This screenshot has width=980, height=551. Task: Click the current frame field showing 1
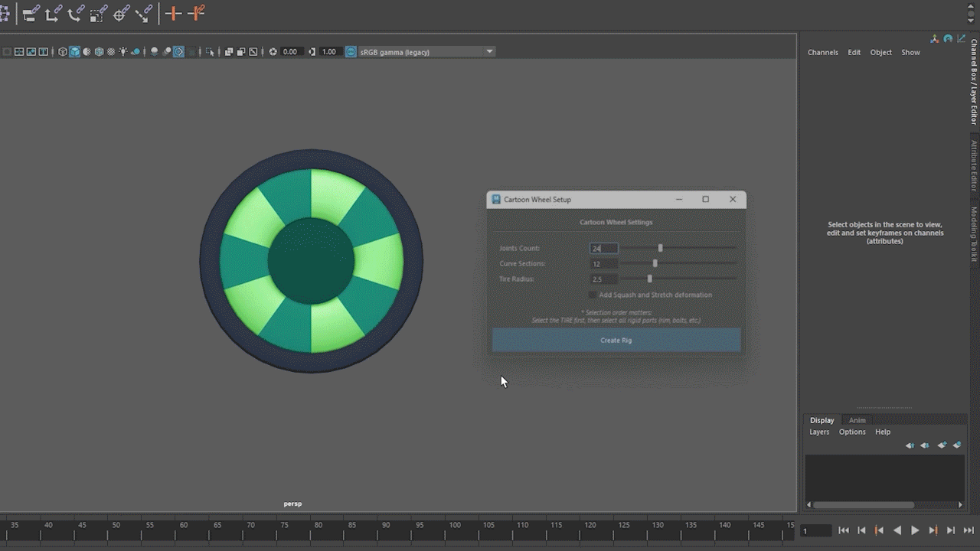point(815,530)
